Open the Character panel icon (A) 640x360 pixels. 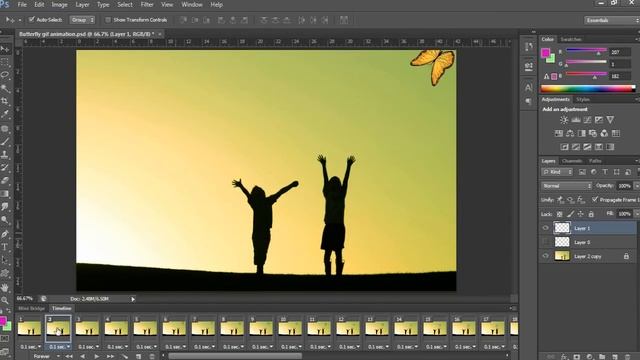coord(529,87)
